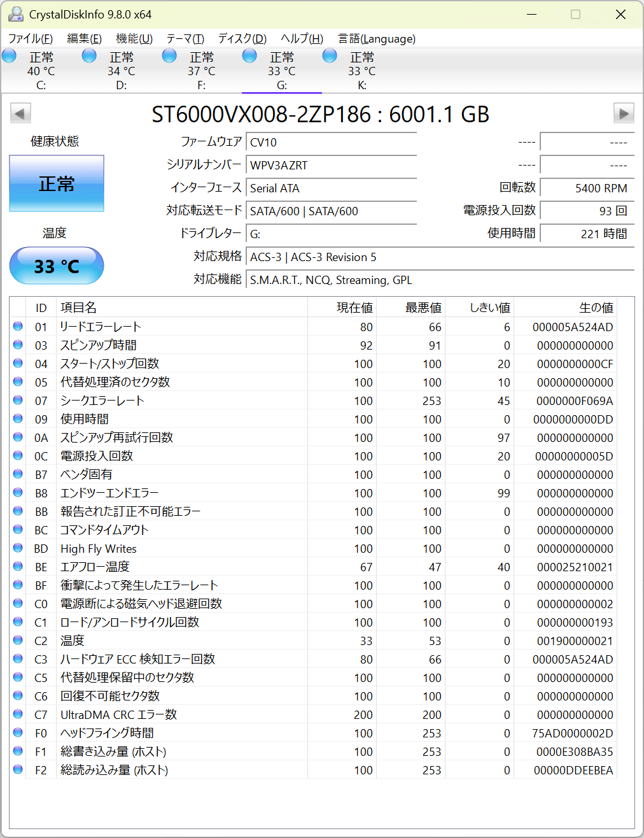Click the CrystalDiskInfo app icon in title bar
Image resolution: width=644 pixels, height=838 pixels.
pyautogui.click(x=15, y=14)
